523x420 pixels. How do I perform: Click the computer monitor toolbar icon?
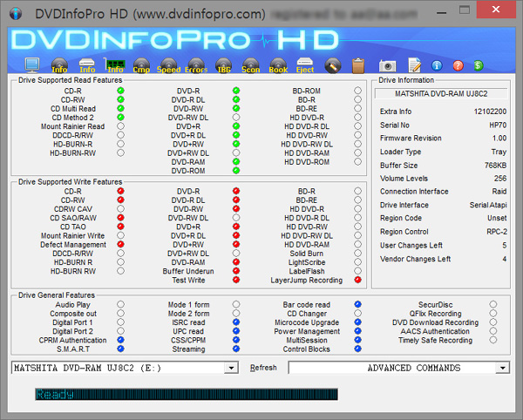point(32,65)
